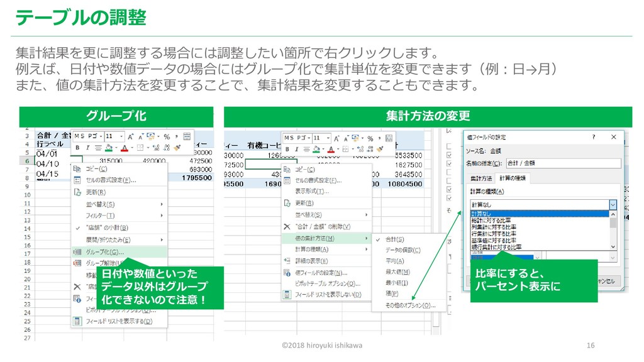This screenshot has width=644, height=362.
Task: Select 詳細の表示(E) in the context menu
Action: (x=327, y=261)
